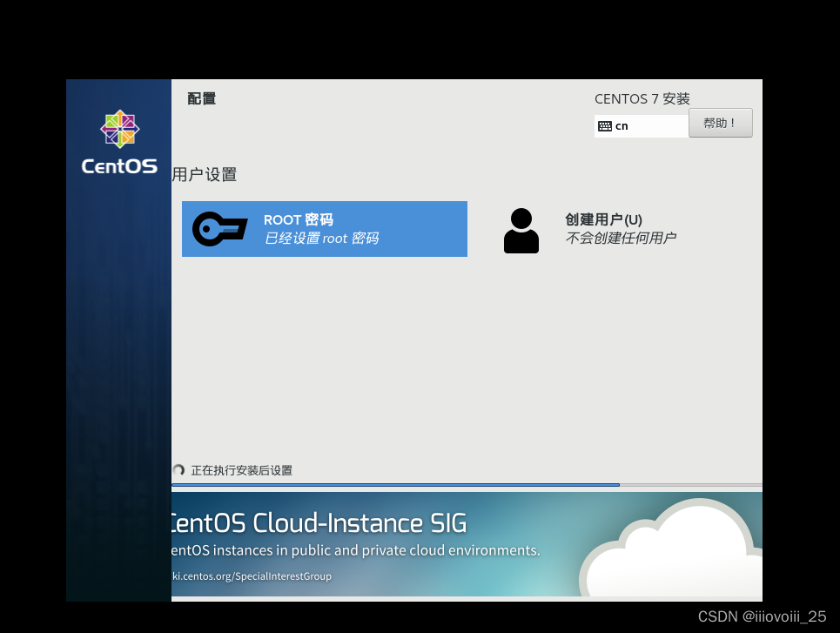Click the create user person icon
Screen dimensions: 840x633
(x=521, y=231)
